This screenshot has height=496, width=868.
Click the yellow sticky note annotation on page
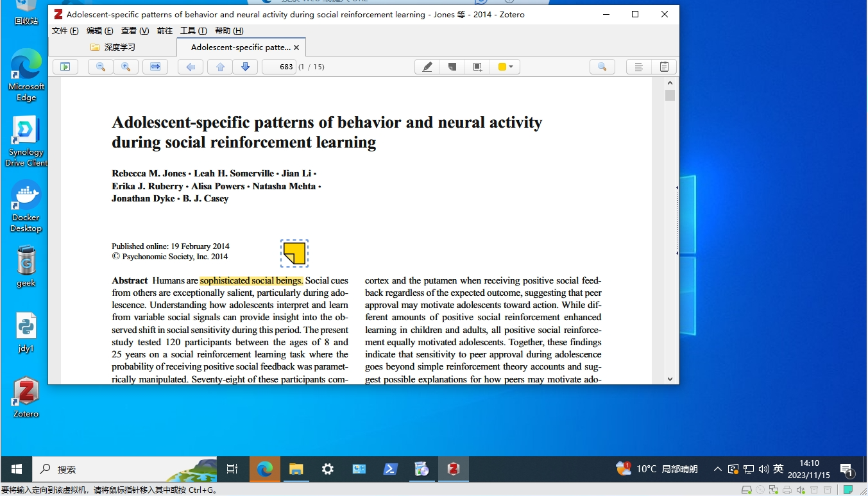click(x=294, y=253)
